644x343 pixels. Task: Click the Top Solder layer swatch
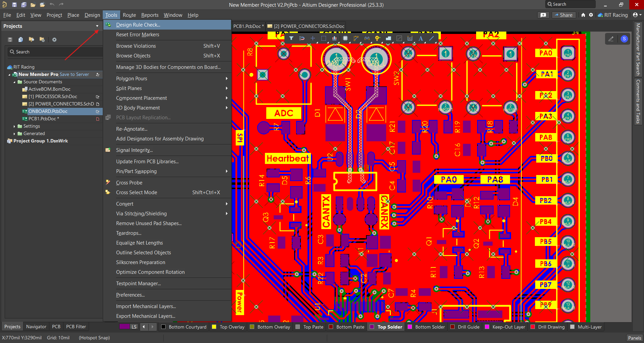[x=372, y=327]
